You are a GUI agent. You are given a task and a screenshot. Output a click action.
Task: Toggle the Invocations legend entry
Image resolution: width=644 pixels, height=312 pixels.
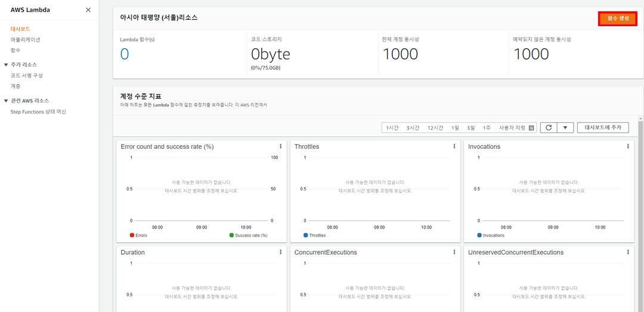point(491,235)
